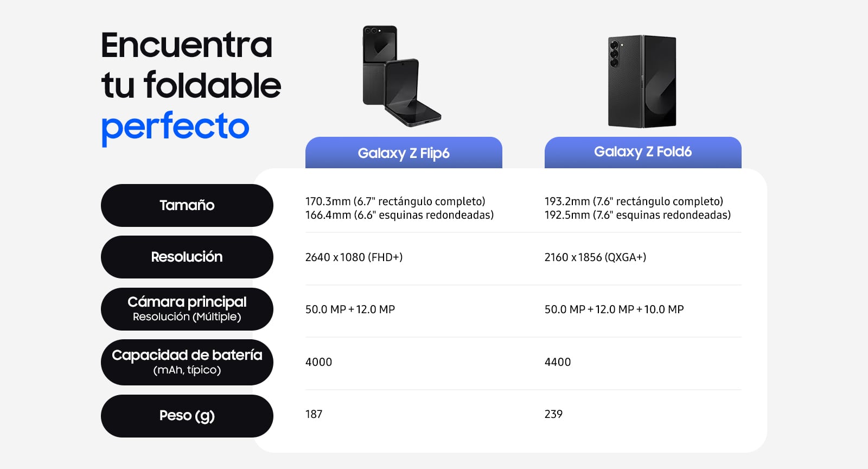Click the 2160 x 1856 (QXGA+) resolution
Viewport: 868px width, 469px height.
(x=595, y=257)
